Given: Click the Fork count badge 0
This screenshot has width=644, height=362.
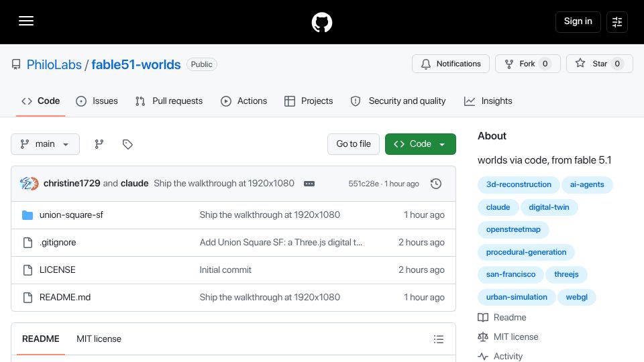Looking at the screenshot, I should 545,64.
